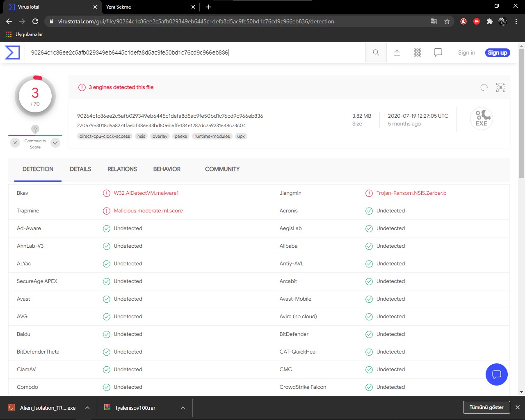The width and height of the screenshot is (525, 420).
Task: Click the page vertical scrollbar
Action: pos(521,113)
